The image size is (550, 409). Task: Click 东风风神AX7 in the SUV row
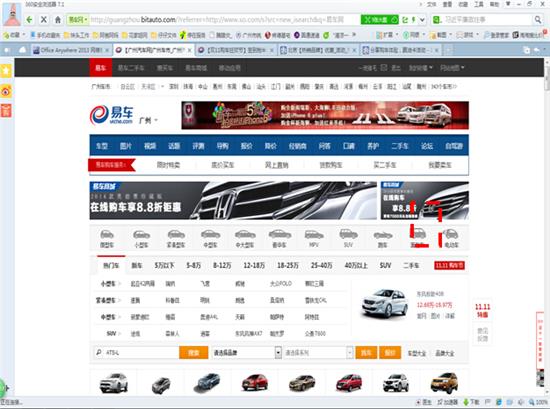click(248, 334)
